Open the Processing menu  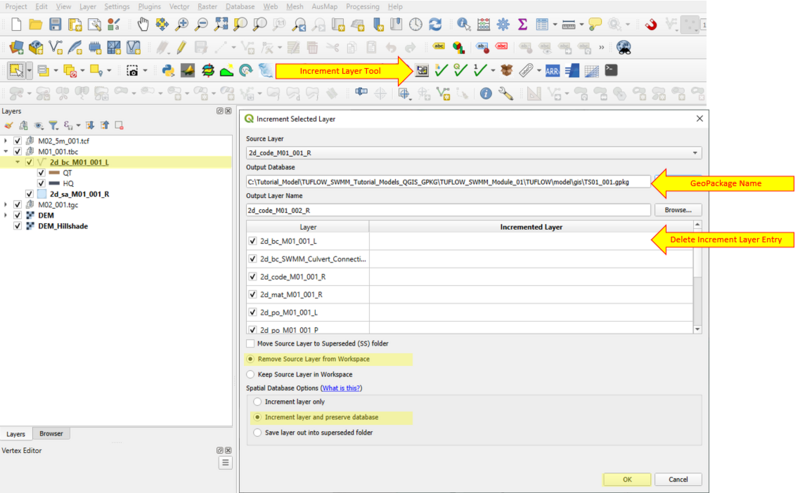pyautogui.click(x=363, y=7)
